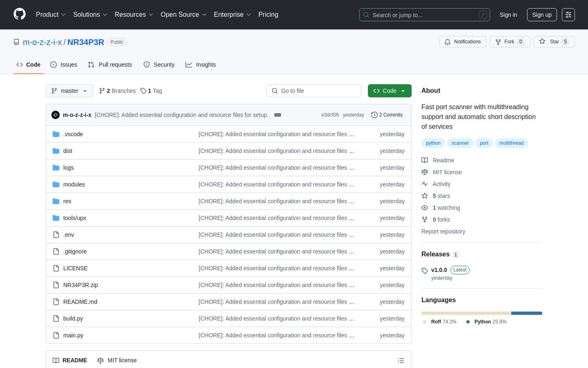Open the NR34P3R repository link

(86, 42)
